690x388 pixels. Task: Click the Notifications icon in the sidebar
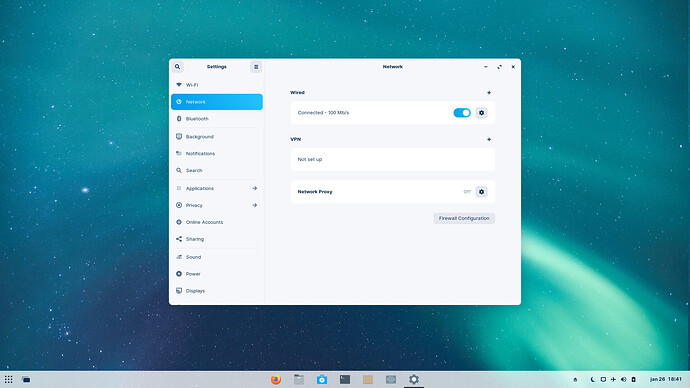[x=179, y=153]
